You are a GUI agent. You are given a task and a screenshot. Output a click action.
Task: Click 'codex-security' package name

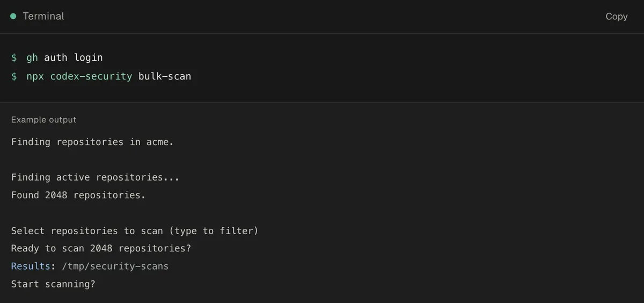click(x=91, y=76)
